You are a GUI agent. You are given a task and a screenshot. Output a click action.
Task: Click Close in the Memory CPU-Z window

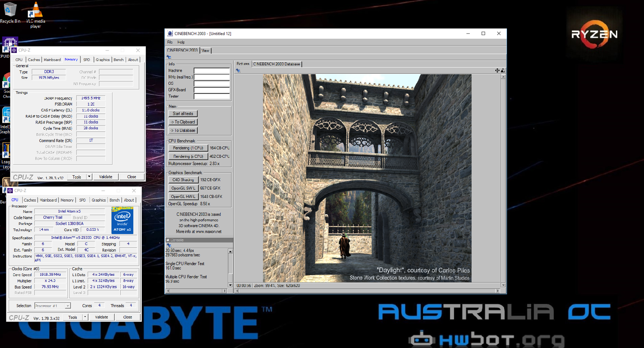132,177
